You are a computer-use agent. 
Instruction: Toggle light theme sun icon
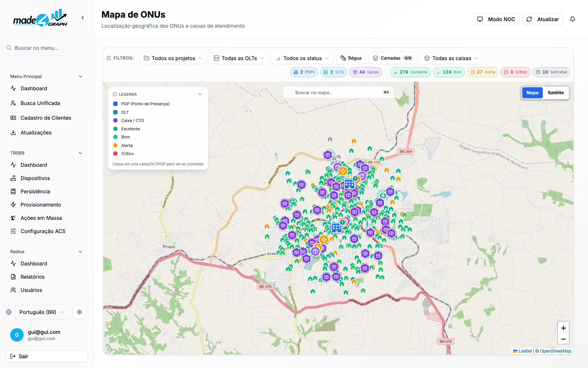pos(79,312)
